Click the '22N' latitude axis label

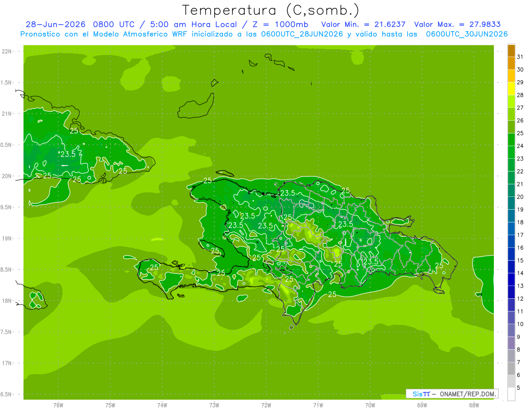8,51
